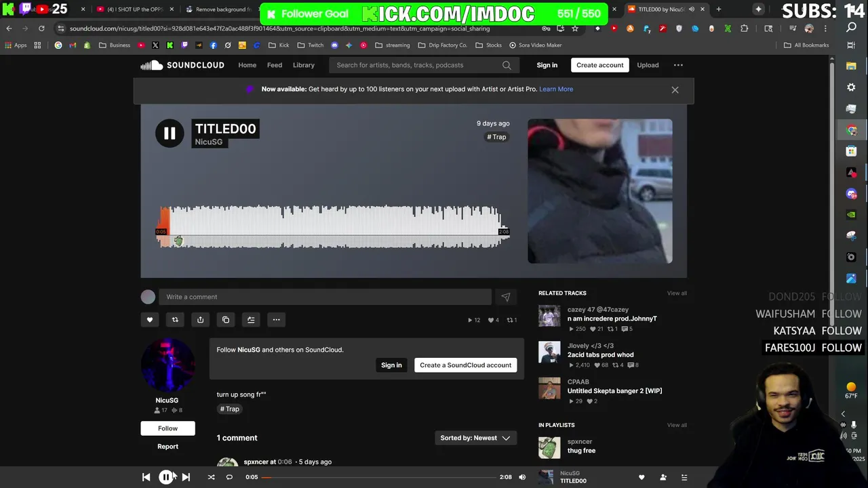Open the Twitch bookmarks folder
Screen dimensions: 868x488
(x=311, y=45)
